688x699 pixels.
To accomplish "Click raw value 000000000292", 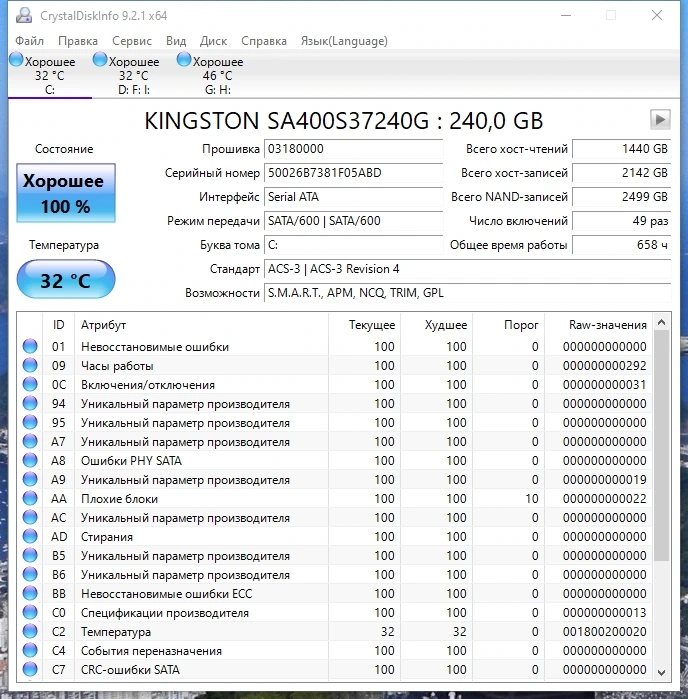I will tap(605, 366).
